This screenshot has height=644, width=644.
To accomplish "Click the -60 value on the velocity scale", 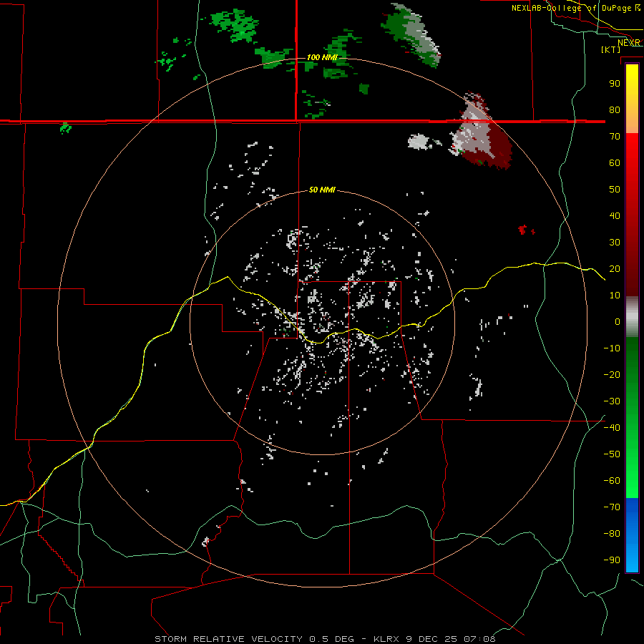I will click(612, 481).
